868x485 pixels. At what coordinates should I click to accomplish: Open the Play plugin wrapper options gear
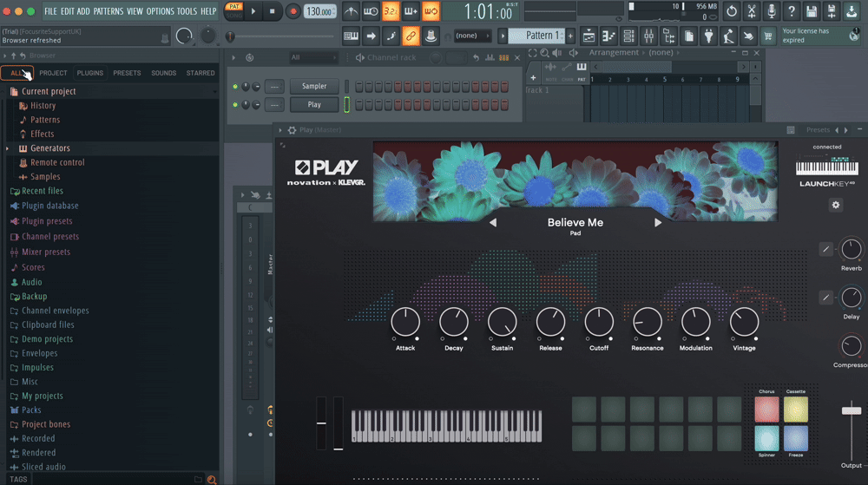click(x=292, y=130)
